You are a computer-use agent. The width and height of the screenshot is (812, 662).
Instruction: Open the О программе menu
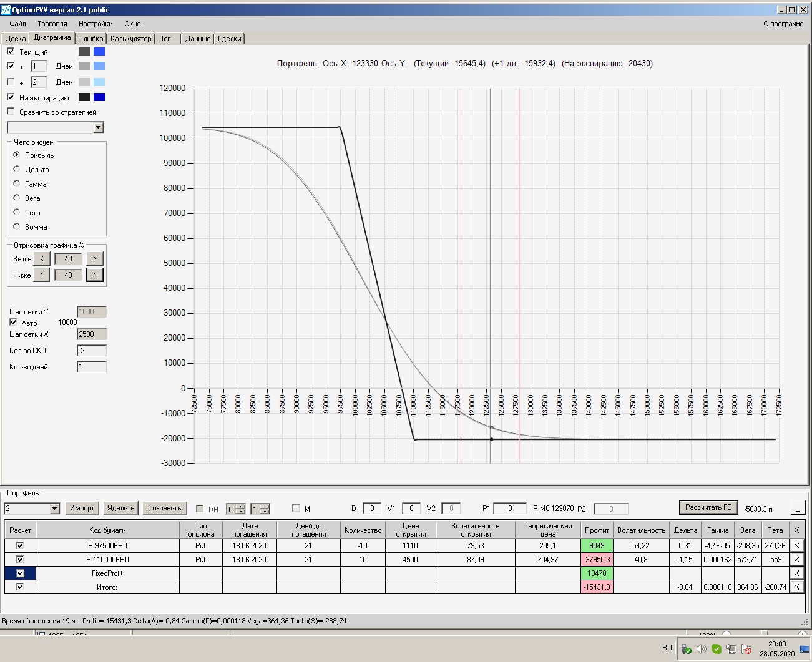[783, 24]
